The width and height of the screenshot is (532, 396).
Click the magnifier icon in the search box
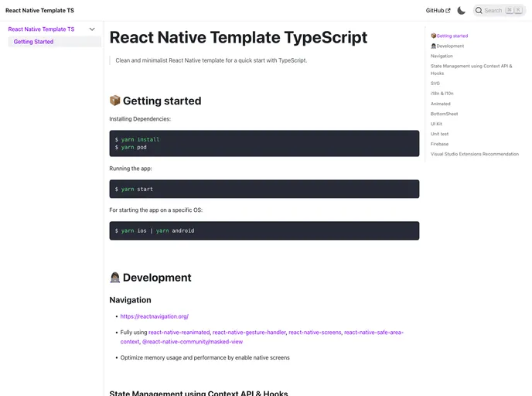pos(479,11)
